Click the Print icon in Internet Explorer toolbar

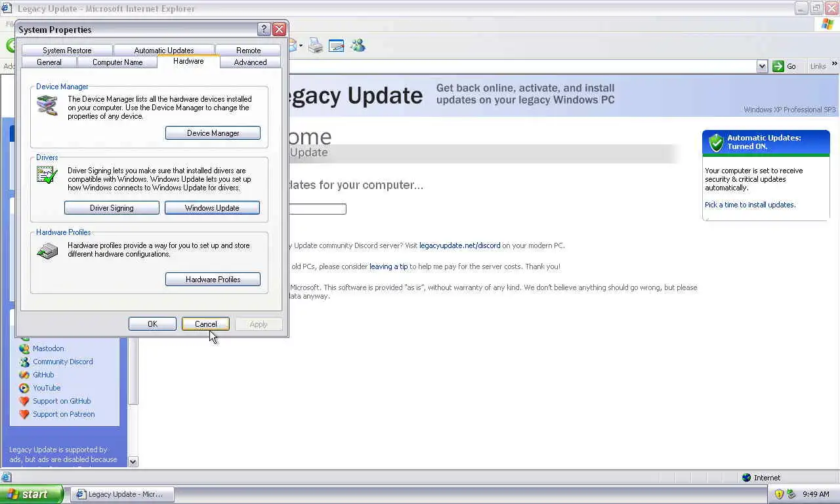[x=316, y=45]
